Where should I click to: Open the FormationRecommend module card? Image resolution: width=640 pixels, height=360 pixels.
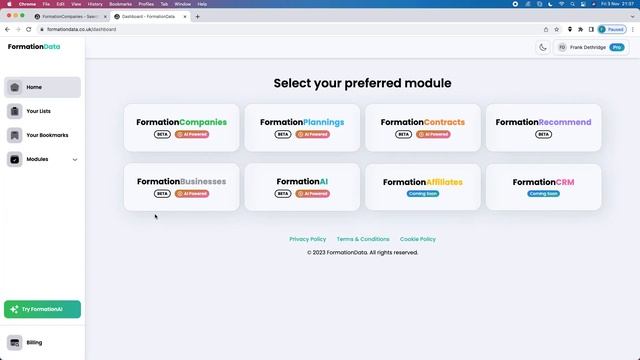coord(543,128)
